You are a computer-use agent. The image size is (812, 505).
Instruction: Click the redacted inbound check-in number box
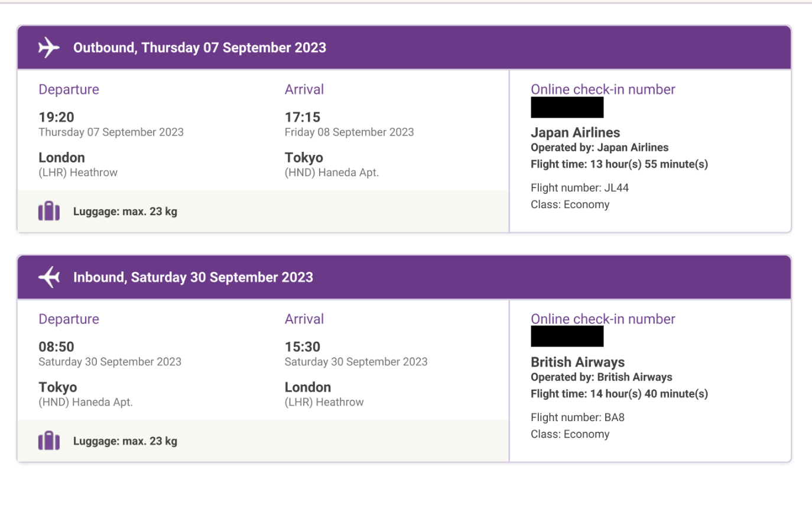point(567,336)
